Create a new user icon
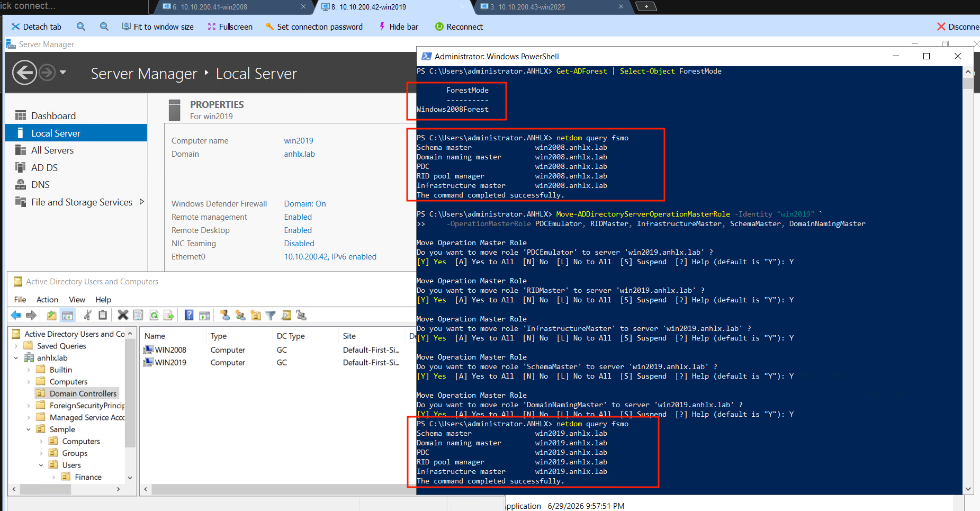The width and height of the screenshot is (980, 511). pyautogui.click(x=225, y=316)
